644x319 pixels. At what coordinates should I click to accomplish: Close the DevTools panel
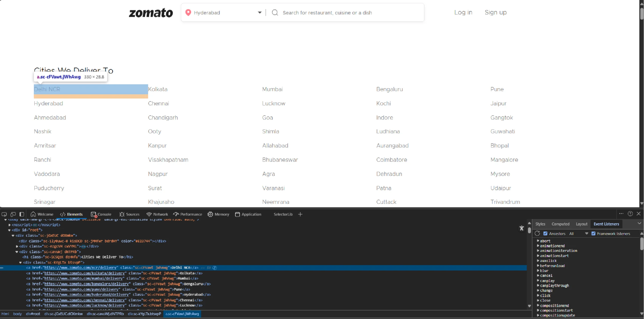(639, 214)
